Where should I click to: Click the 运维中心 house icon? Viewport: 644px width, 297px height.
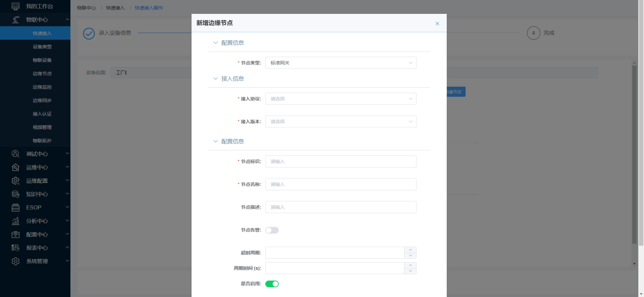15,168
